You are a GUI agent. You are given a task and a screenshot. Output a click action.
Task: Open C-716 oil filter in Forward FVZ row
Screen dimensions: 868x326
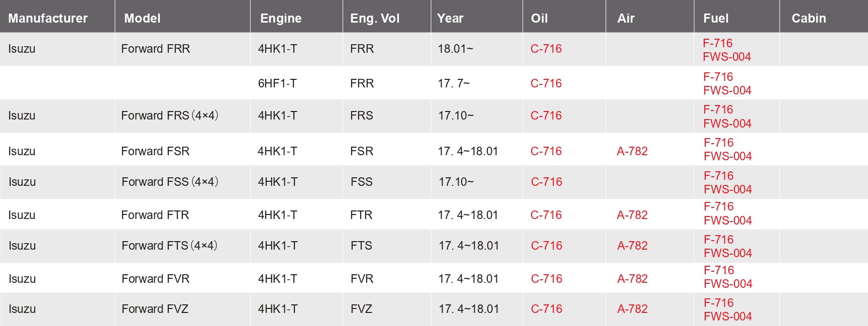point(547,309)
